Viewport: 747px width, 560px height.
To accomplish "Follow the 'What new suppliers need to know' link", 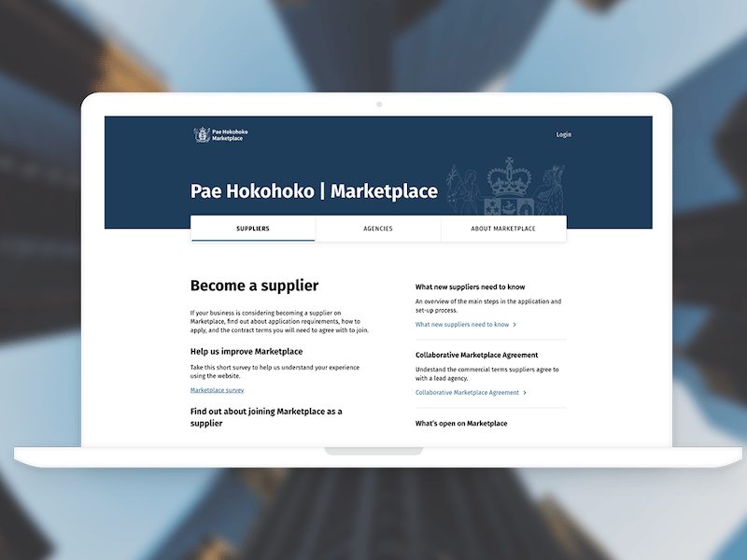I will pyautogui.click(x=462, y=325).
